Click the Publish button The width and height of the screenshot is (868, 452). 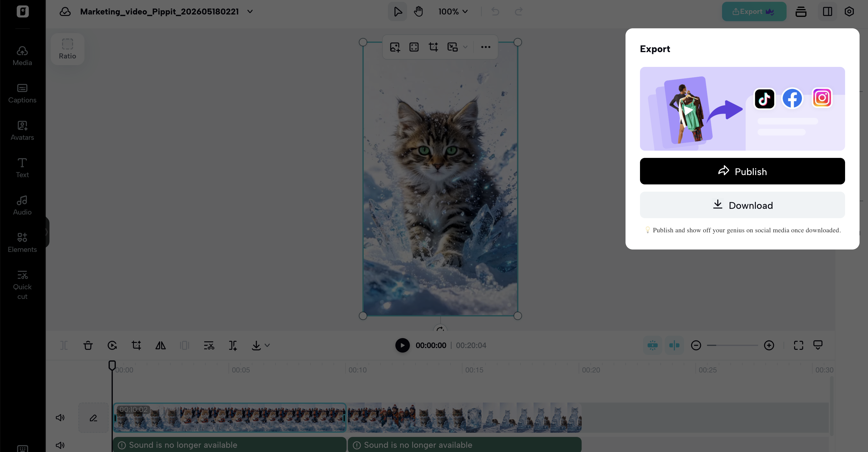pyautogui.click(x=742, y=171)
